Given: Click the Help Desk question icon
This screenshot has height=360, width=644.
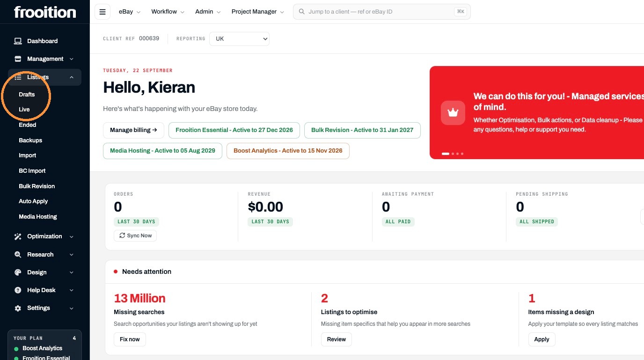Looking at the screenshot, I should (18, 290).
